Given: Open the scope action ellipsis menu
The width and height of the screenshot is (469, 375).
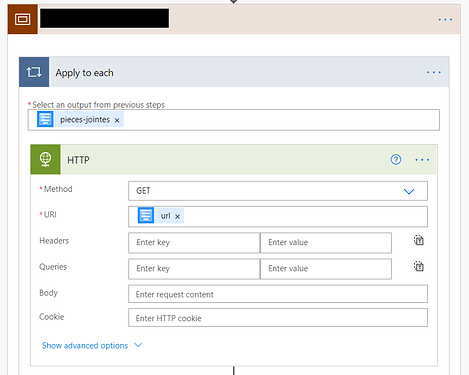Looking at the screenshot, I should (x=445, y=20).
